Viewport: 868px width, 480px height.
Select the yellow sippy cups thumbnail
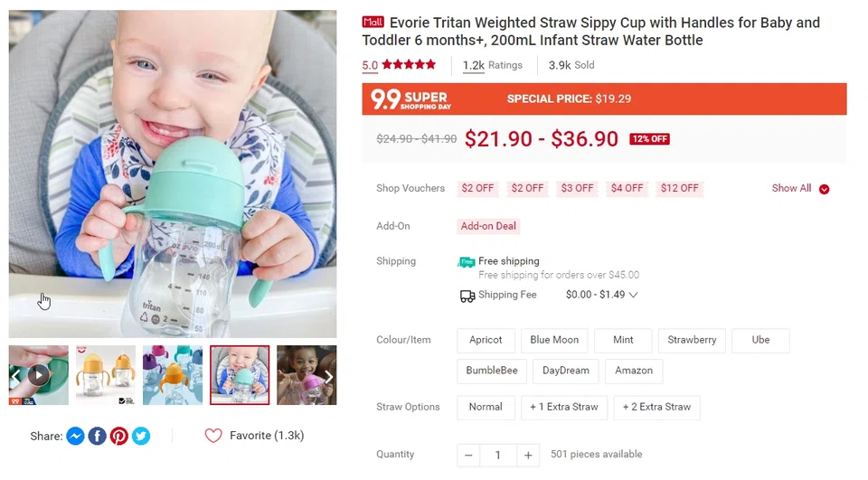click(106, 374)
